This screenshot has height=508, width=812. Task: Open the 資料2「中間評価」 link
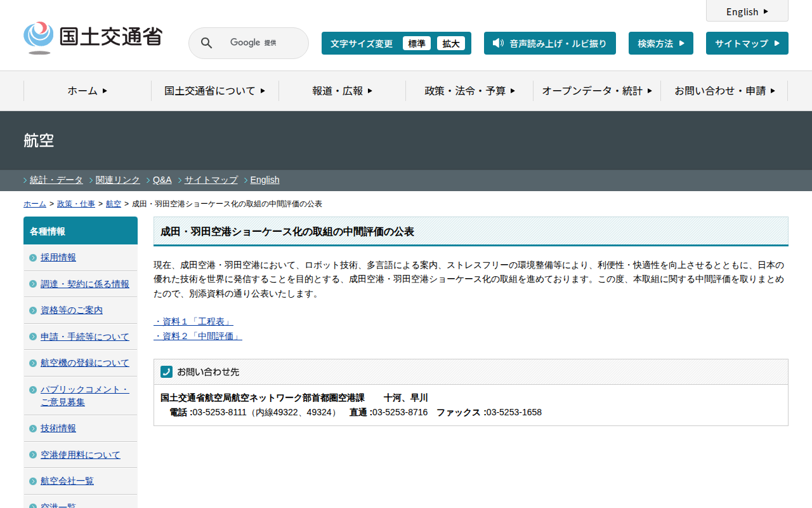tap(198, 335)
